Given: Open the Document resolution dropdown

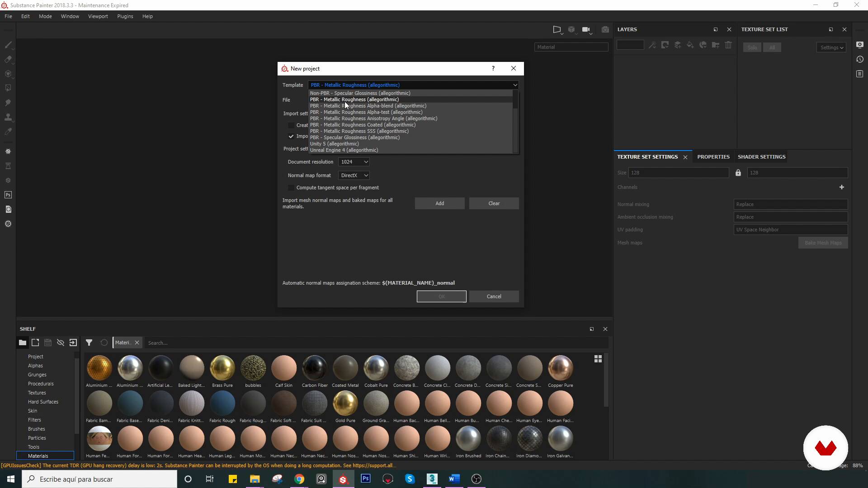Looking at the screenshot, I should pos(354,162).
